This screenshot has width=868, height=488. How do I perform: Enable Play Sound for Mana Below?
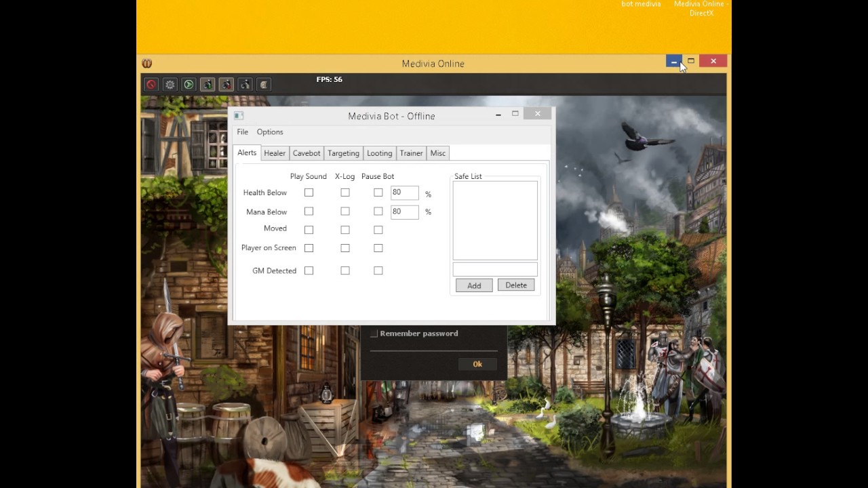click(x=309, y=211)
